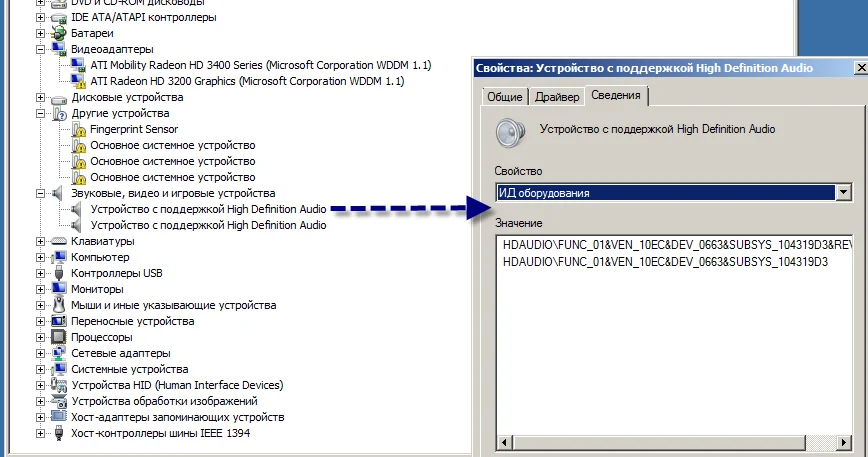Click the Сетевые адаптеры network icon
This screenshot has width=868, height=457.
[x=59, y=353]
